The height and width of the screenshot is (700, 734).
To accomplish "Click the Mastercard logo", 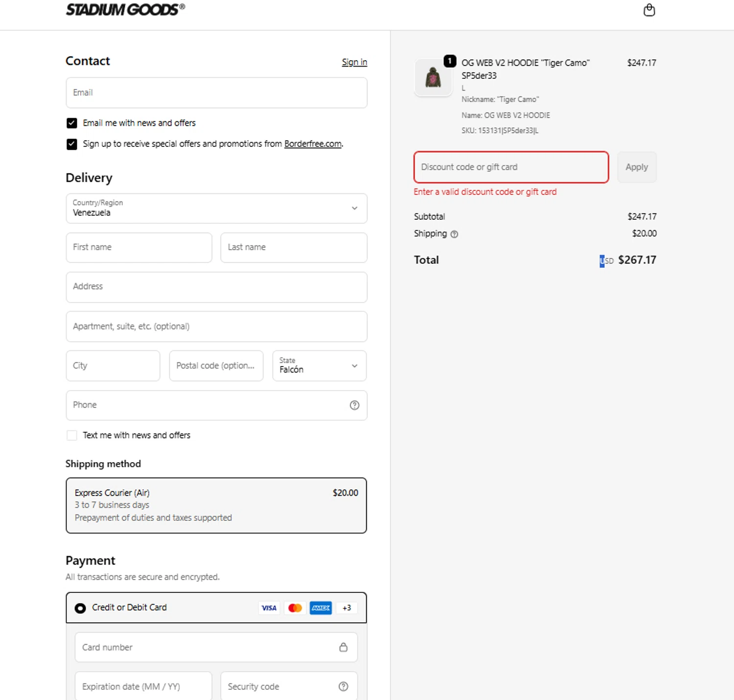I will [295, 608].
